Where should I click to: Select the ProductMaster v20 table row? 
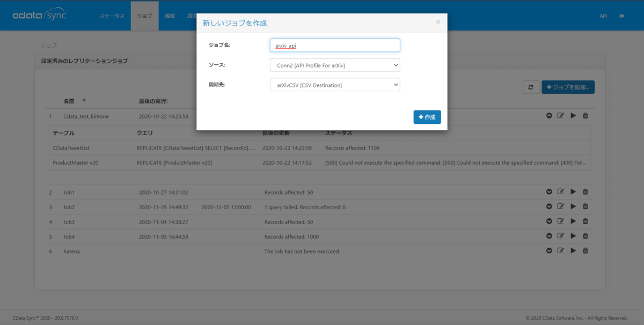pyautogui.click(x=320, y=162)
